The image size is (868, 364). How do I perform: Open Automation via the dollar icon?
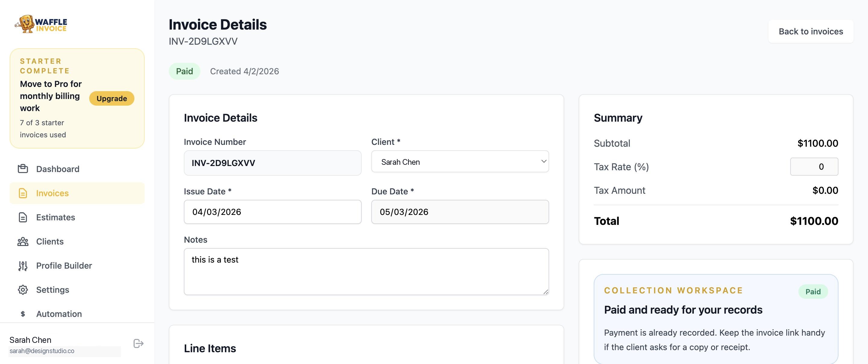click(x=22, y=314)
